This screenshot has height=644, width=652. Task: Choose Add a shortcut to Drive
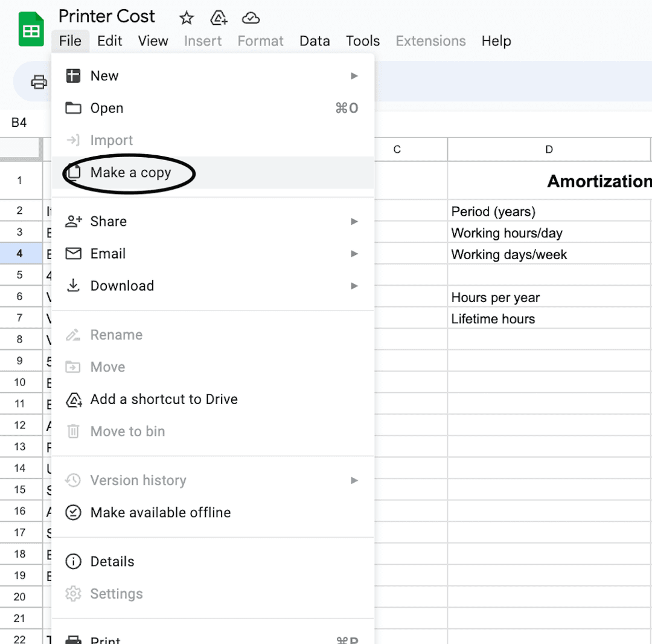tap(213, 399)
